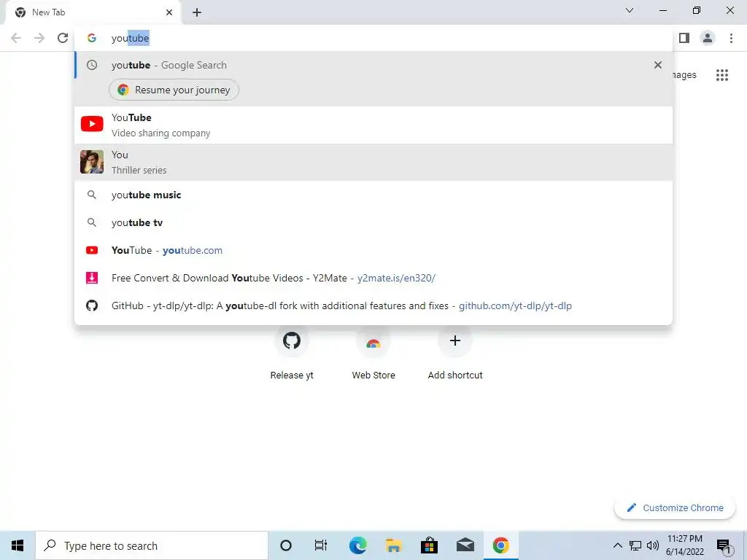
Task: Click Customize Chrome button
Action: (x=675, y=507)
